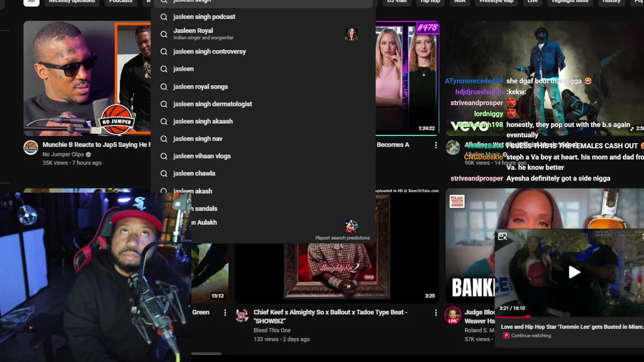
Task: Click the verified badge beside No Jumper Clips
Action: click(89, 154)
